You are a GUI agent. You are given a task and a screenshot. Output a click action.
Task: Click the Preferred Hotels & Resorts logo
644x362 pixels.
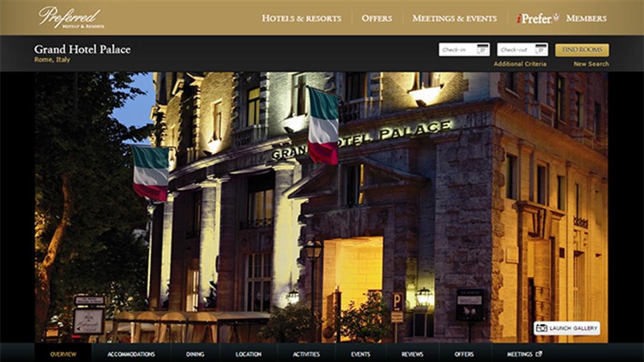pos(70,18)
